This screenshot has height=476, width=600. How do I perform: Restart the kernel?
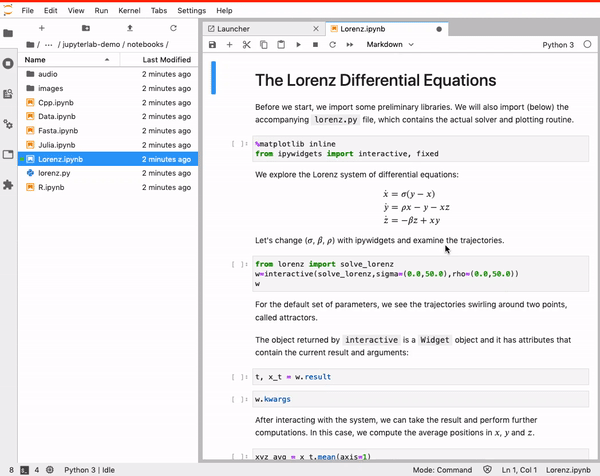pos(333,45)
